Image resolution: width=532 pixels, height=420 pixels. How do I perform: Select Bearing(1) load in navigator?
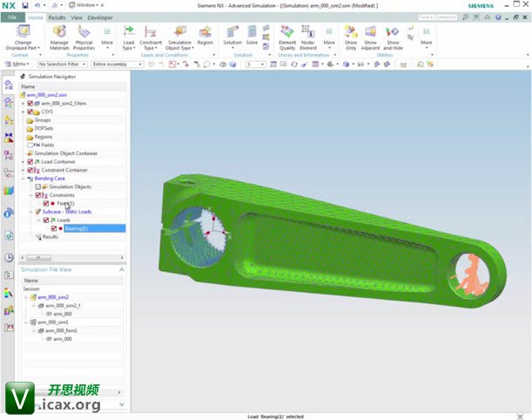[95, 228]
